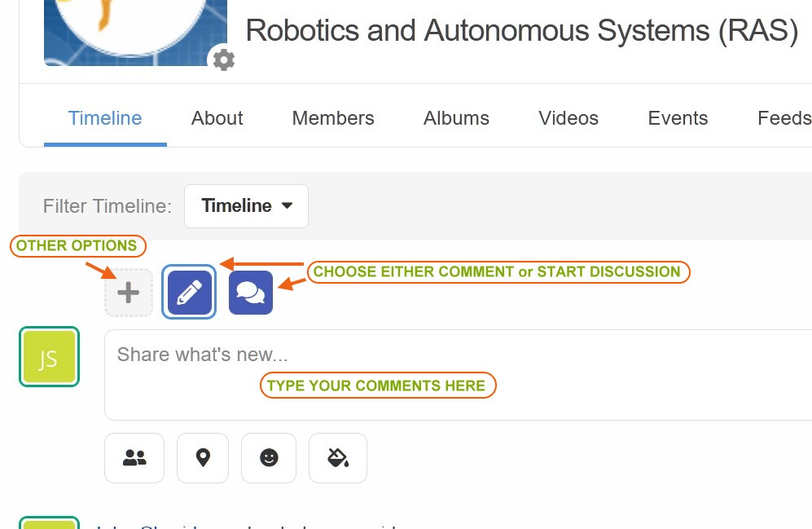Add location using the map pin icon
The width and height of the screenshot is (812, 529).
tap(203, 458)
